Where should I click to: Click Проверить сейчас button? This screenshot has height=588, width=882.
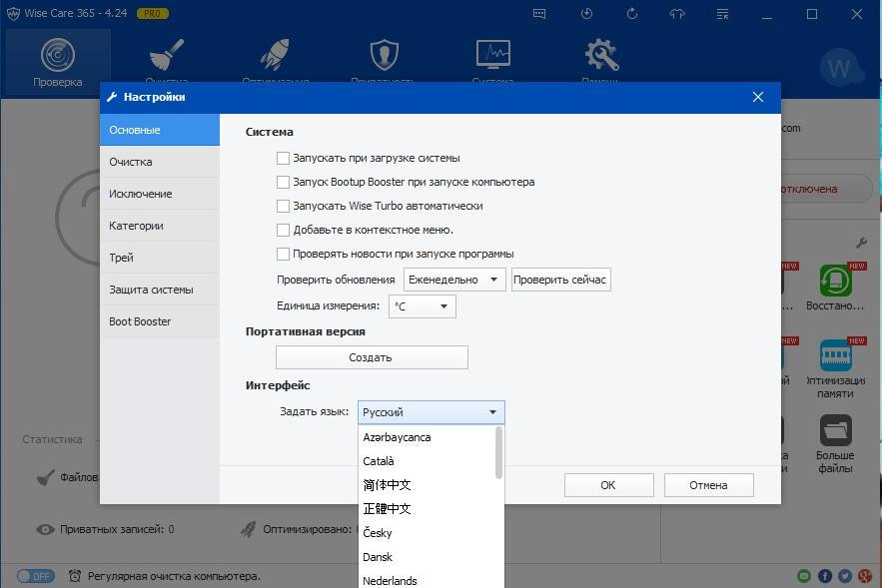pyautogui.click(x=560, y=280)
